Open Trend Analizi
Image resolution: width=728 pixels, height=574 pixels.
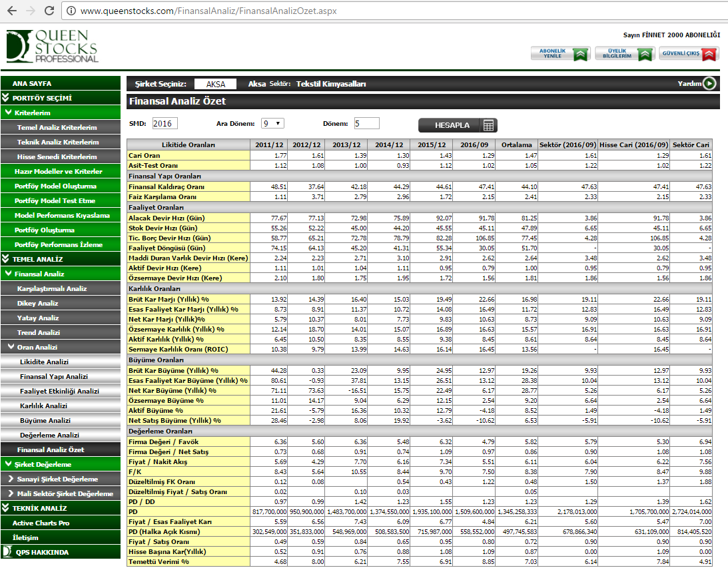click(61, 332)
